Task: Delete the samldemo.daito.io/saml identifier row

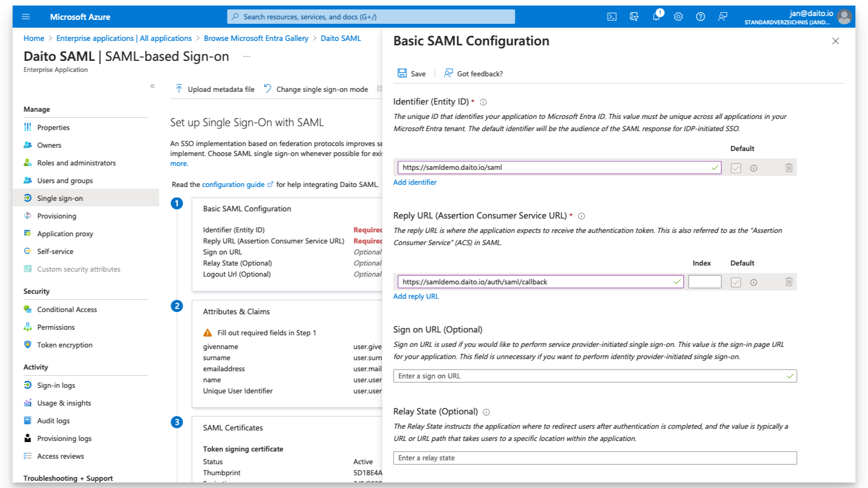Action: coord(789,168)
